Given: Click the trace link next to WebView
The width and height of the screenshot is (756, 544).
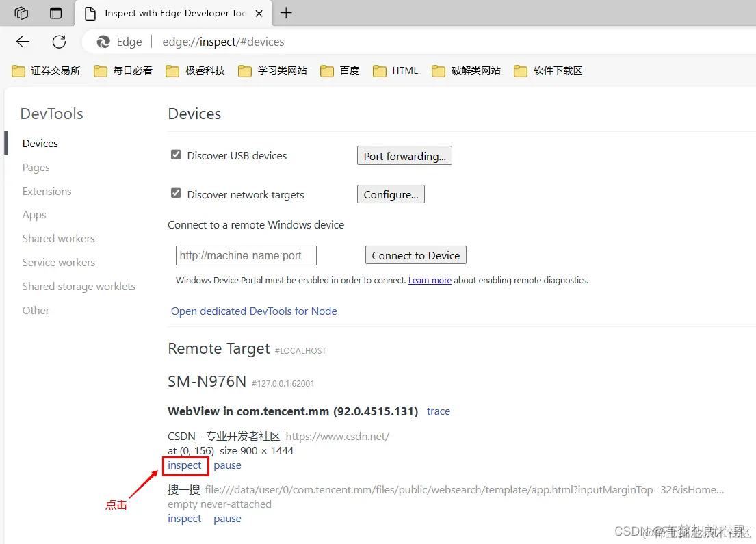Looking at the screenshot, I should click(439, 411).
